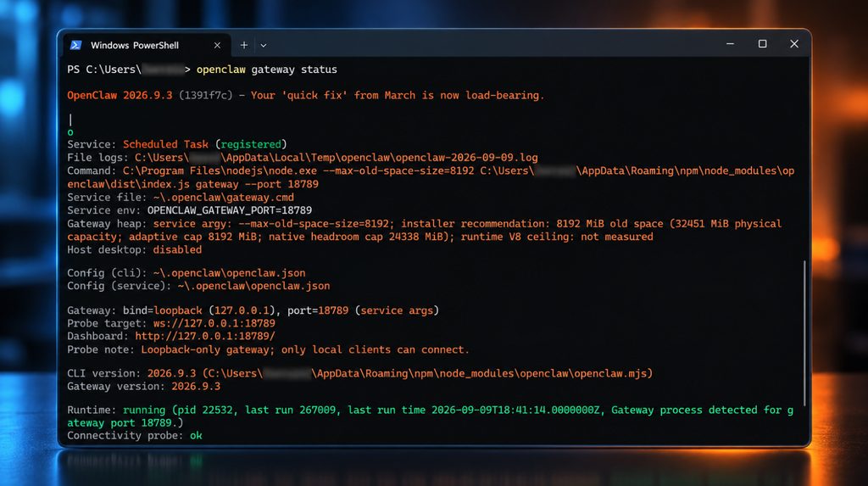Click 'OPENCLAW_GATEWAY_PORT=18789' env value

(x=229, y=210)
